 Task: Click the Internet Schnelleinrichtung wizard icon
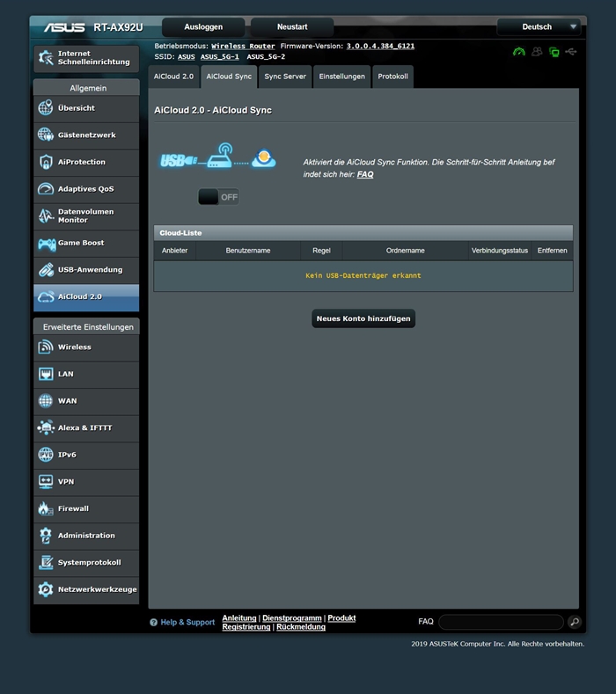(x=46, y=57)
